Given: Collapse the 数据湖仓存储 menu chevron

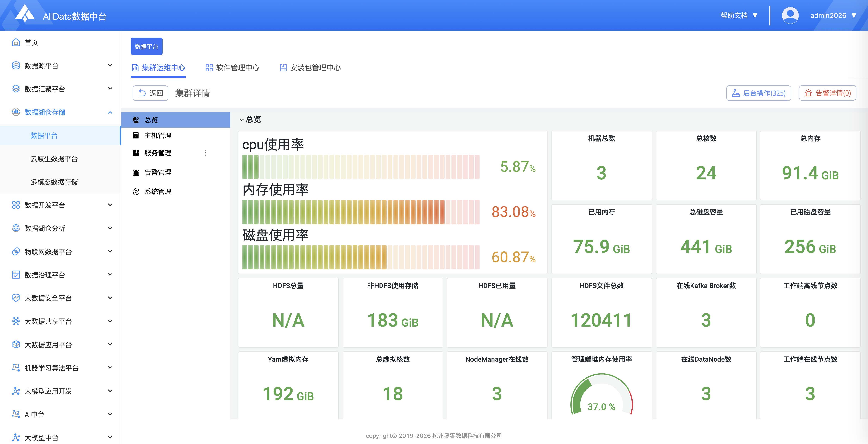Looking at the screenshot, I should click(110, 112).
